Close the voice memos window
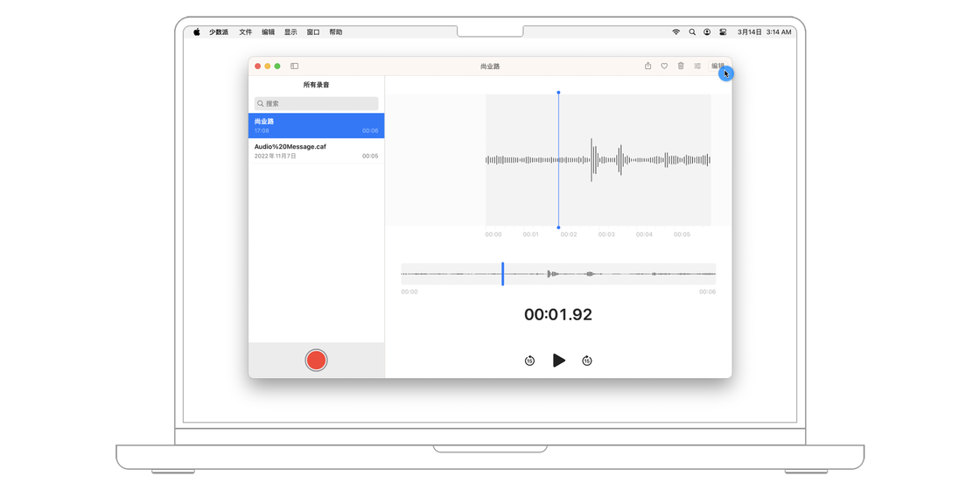Screen dimensions: 980x490 (257, 66)
